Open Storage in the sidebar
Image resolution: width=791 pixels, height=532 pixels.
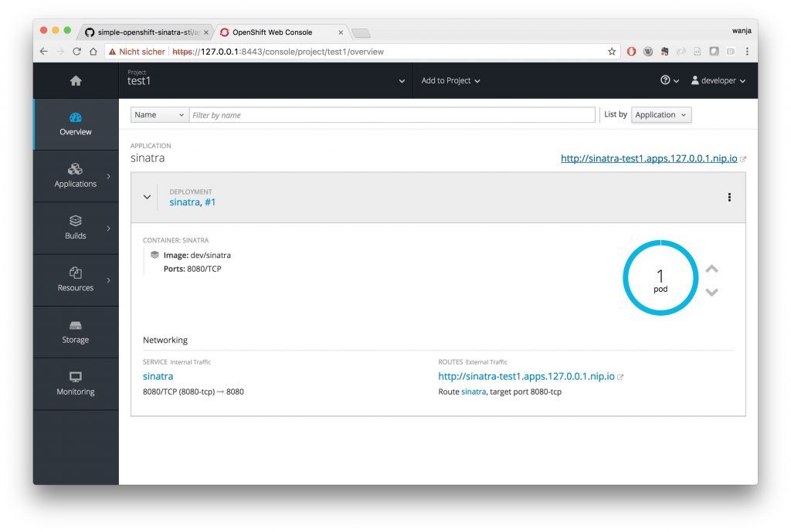tap(76, 332)
